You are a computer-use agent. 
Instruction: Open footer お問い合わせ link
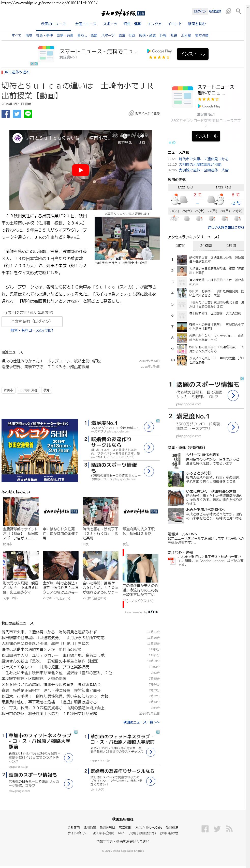[169, 833]
